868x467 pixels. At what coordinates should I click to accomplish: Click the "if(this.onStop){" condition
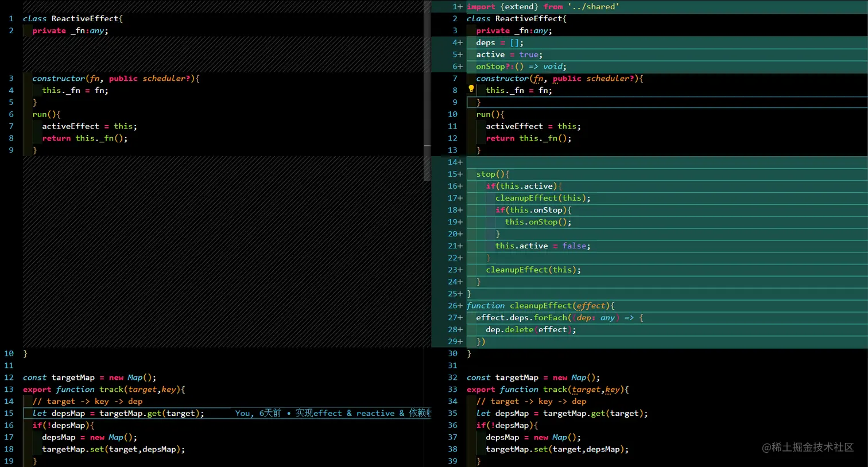533,210
